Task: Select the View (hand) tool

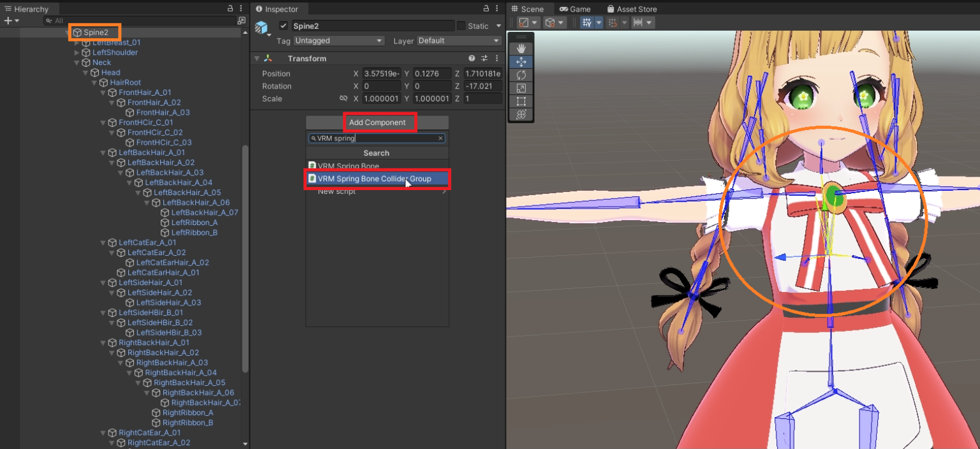Action: tap(521, 48)
